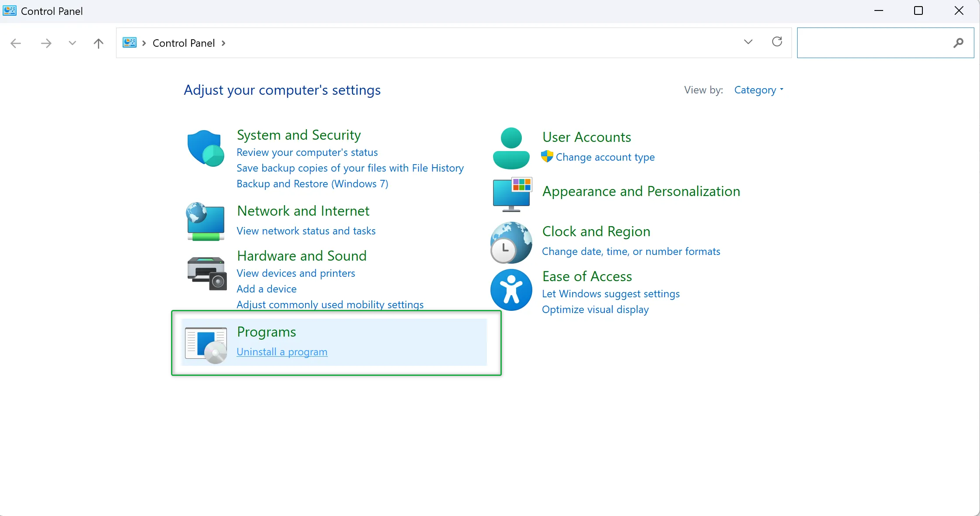Open the System and Security shield icon
980x516 pixels.
click(206, 148)
